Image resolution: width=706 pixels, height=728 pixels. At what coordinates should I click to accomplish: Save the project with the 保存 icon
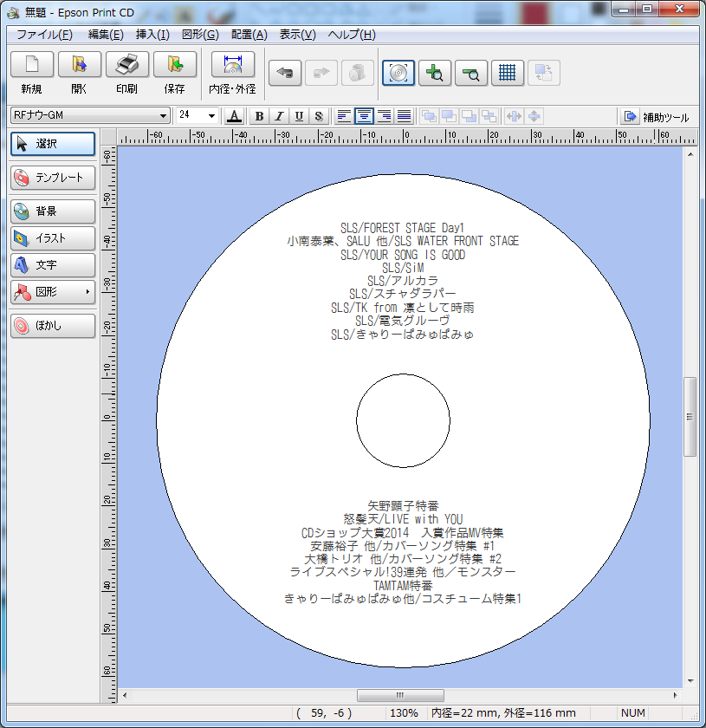tap(175, 64)
